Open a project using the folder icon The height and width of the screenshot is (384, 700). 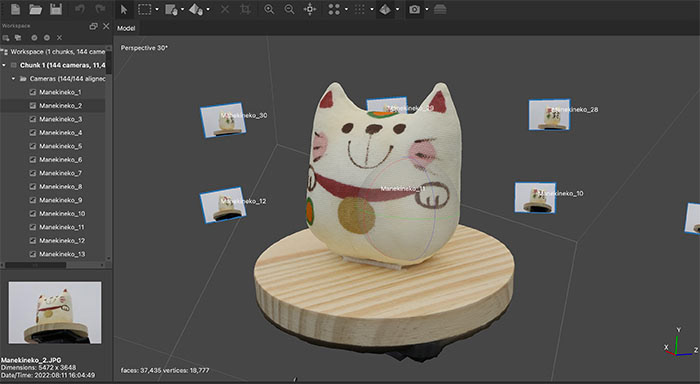pos(35,9)
